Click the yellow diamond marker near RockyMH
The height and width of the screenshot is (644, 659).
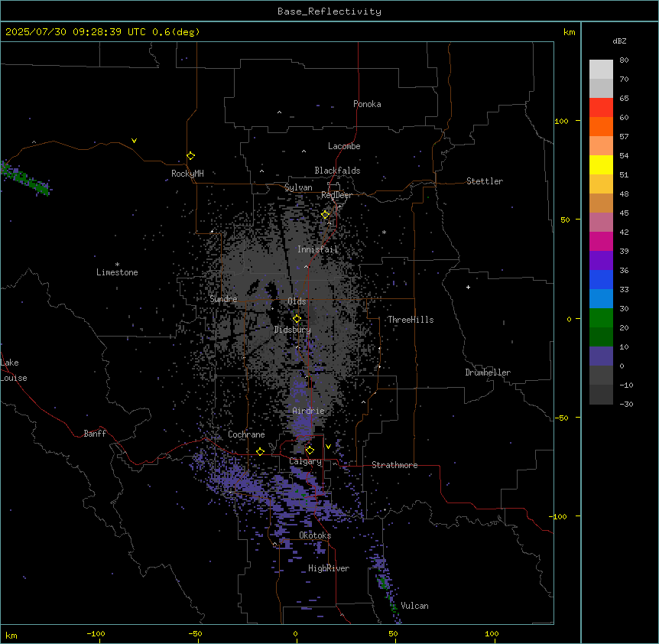click(191, 156)
